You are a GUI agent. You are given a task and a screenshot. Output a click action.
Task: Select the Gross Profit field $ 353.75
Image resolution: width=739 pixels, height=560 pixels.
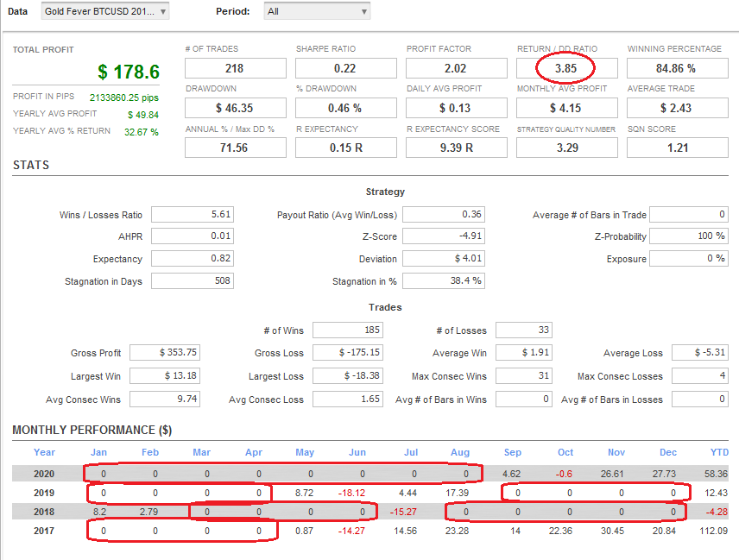165,352
